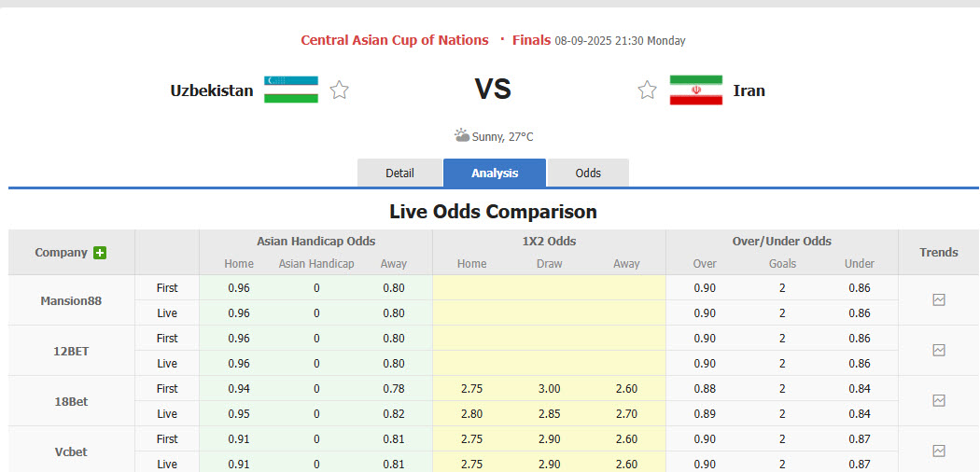980x472 pixels.
Task: Favorite Uzbekistan with the star icon
Action: 340,90
